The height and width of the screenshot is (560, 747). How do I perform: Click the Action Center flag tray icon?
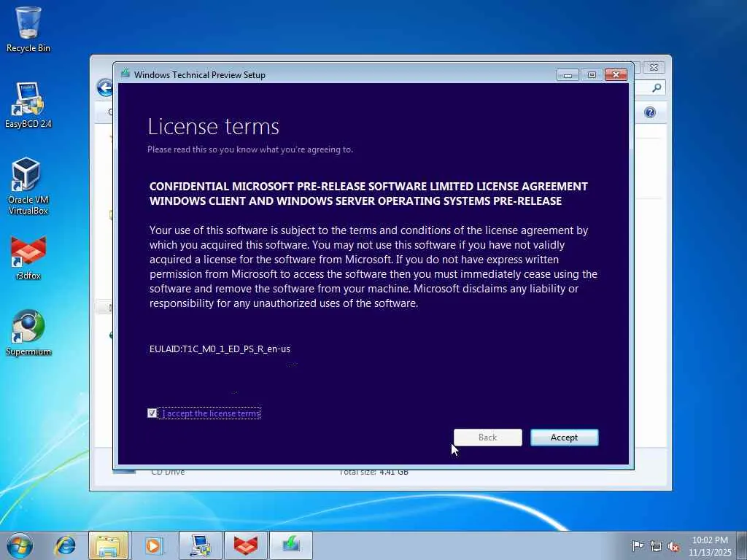tap(638, 545)
